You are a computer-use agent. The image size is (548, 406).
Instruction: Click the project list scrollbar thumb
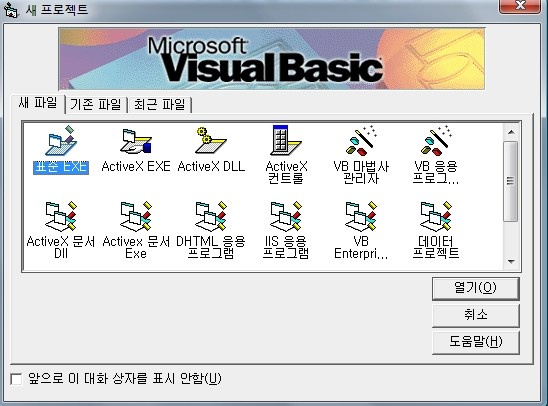[x=511, y=181]
